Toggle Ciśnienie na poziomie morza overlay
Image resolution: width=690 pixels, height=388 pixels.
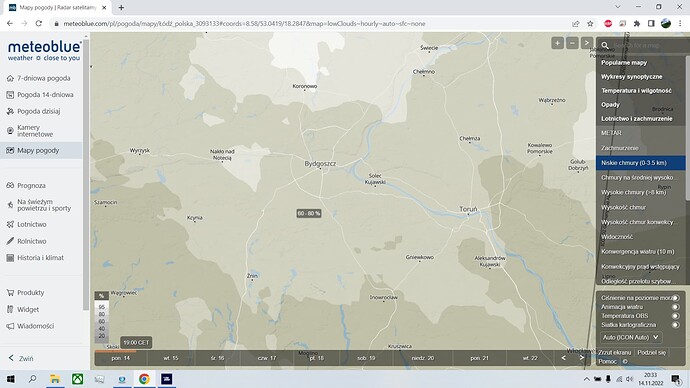point(675,298)
